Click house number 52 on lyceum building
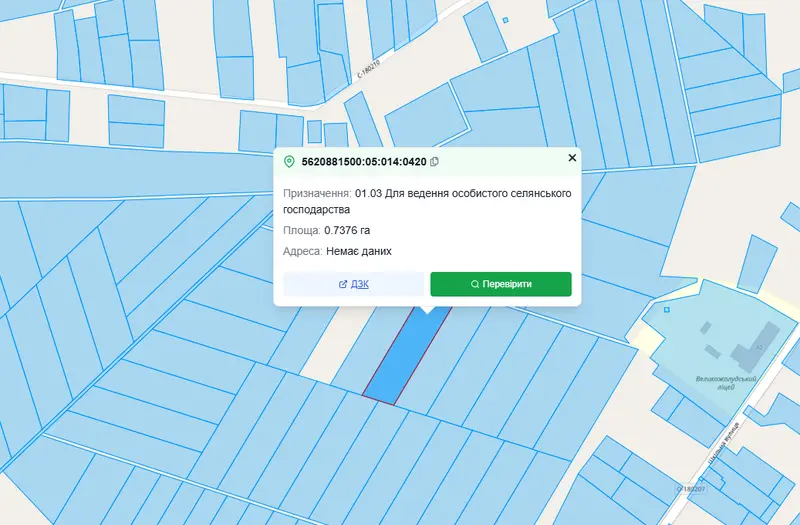The width and height of the screenshot is (800, 525). point(759,347)
